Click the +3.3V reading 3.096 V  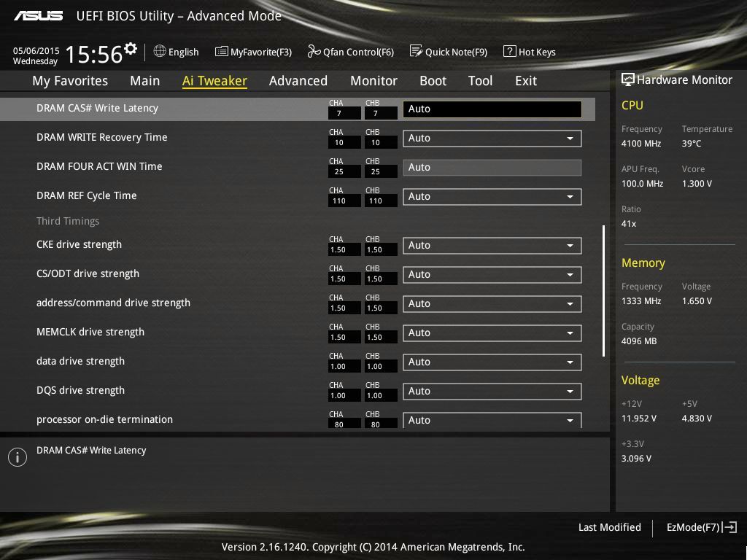point(636,459)
